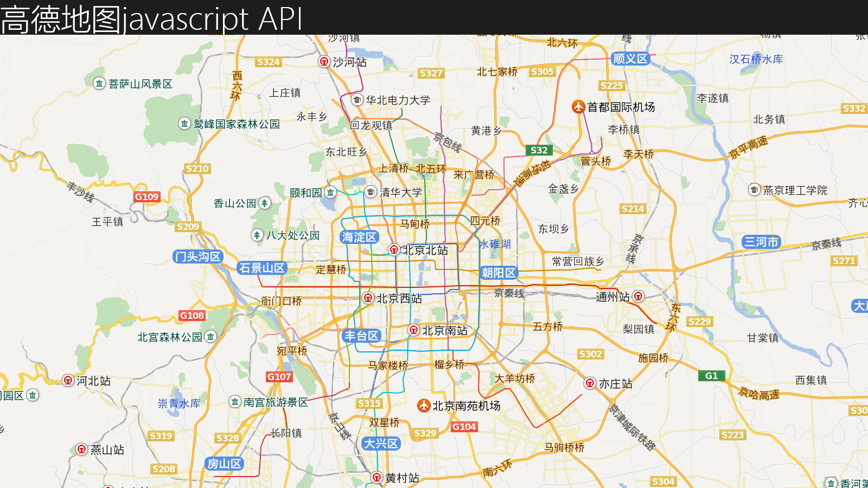This screenshot has width=868, height=488.
Task: Select the 北宫森林公园 scenic icon
Action: pyautogui.click(x=210, y=337)
